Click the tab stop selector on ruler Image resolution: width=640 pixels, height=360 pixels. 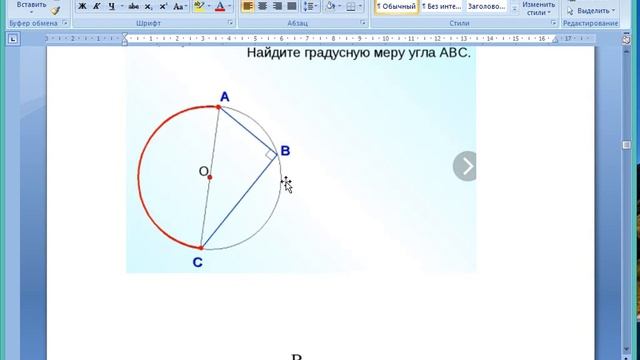point(13,39)
